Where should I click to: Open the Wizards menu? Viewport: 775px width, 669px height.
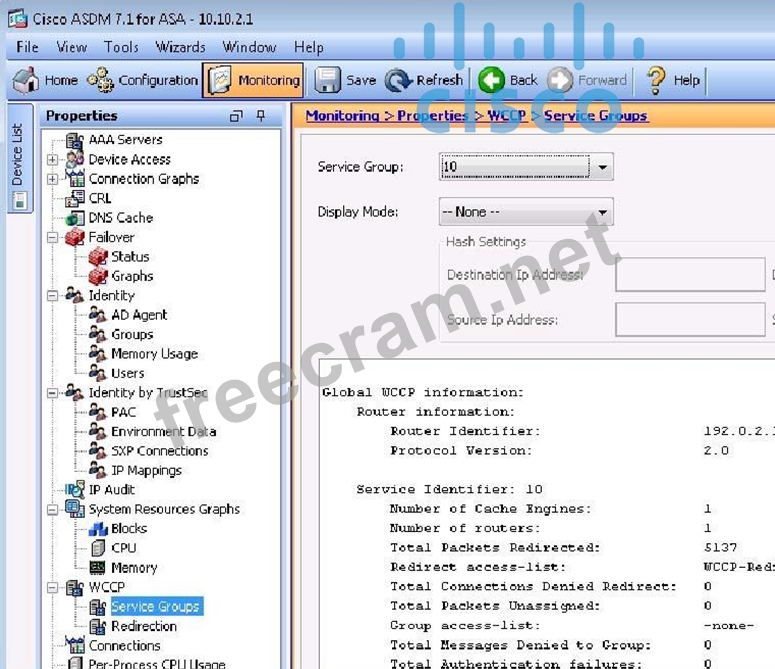[x=180, y=47]
